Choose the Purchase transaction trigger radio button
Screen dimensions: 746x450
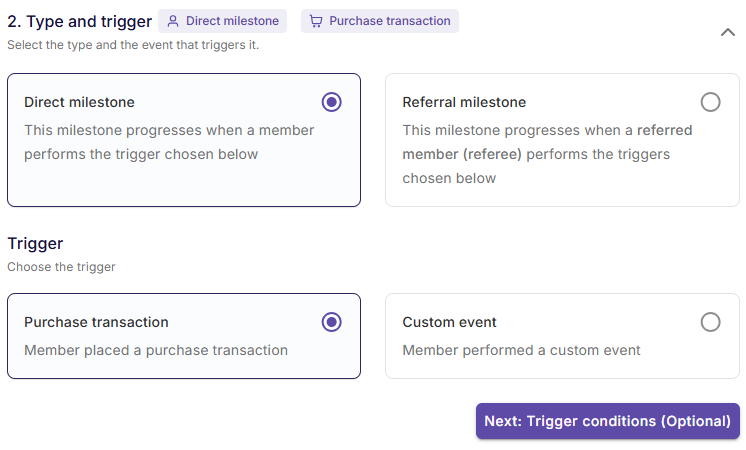point(332,322)
